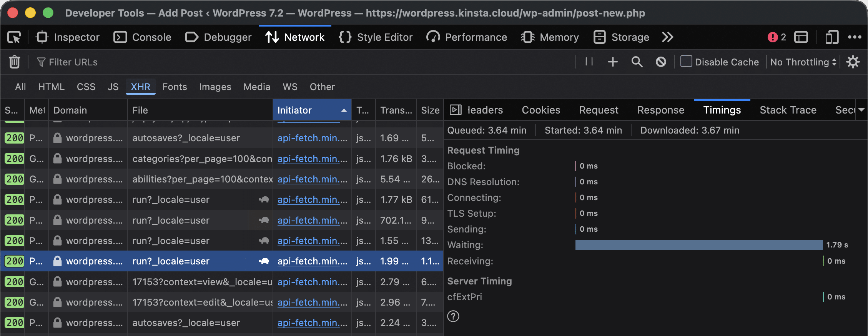This screenshot has height=336, width=868.
Task: Open the Stack Trace details tab
Action: pyautogui.click(x=788, y=110)
